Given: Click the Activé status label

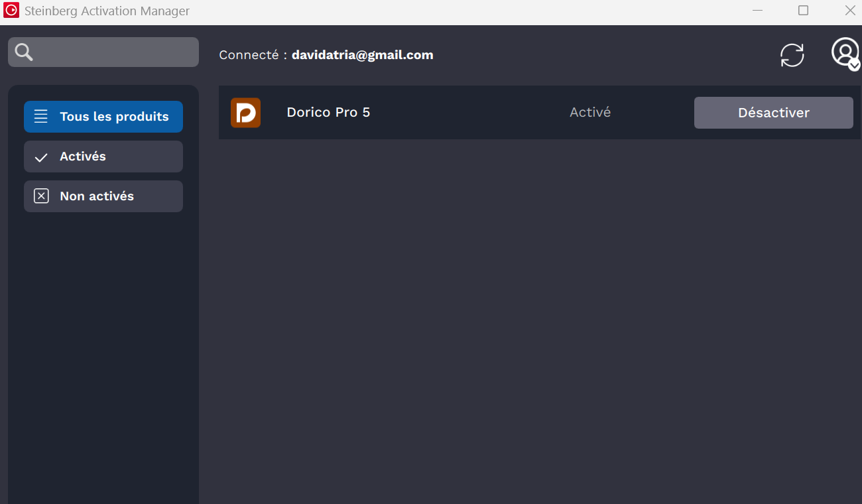Looking at the screenshot, I should coord(589,112).
